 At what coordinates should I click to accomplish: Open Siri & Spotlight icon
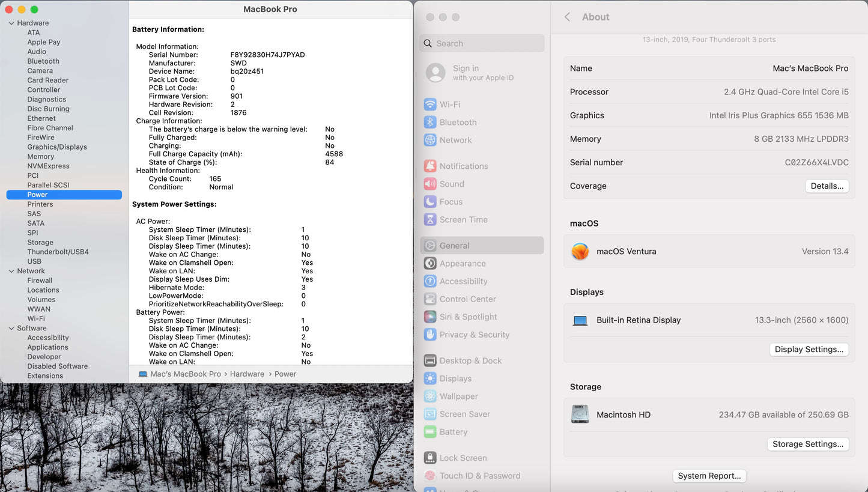[x=430, y=317]
